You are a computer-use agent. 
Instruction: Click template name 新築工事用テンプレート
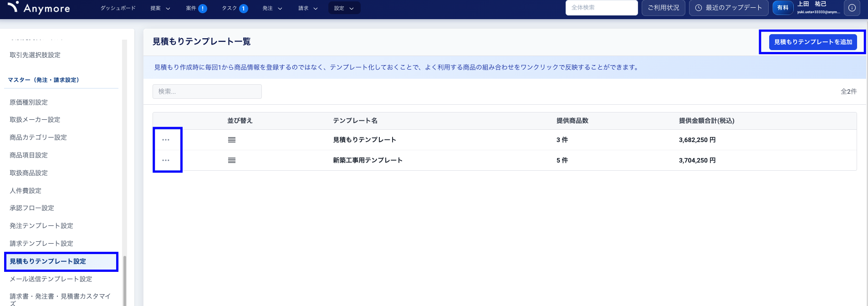tap(368, 160)
